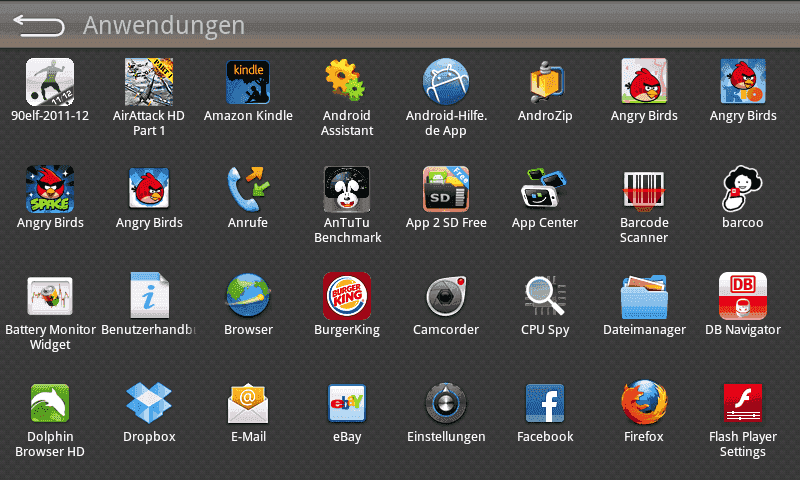800x480 pixels.
Task: Open Flash Player Settings
Action: [743, 403]
